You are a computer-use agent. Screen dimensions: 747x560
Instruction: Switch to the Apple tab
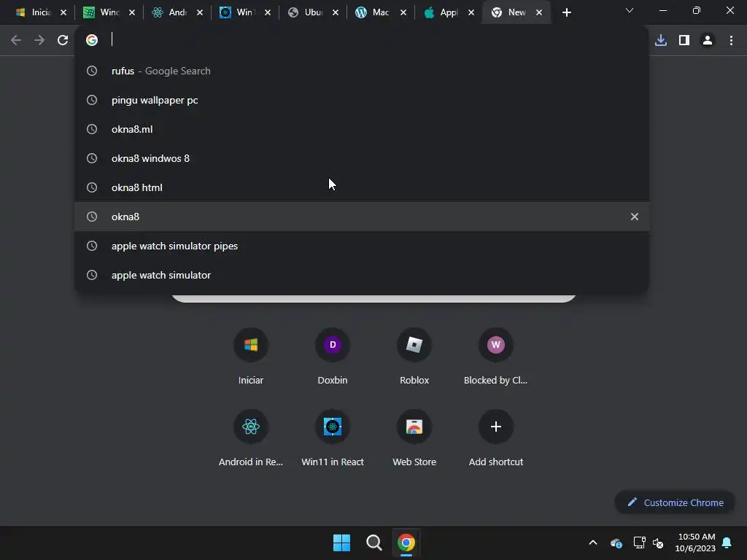[441, 13]
